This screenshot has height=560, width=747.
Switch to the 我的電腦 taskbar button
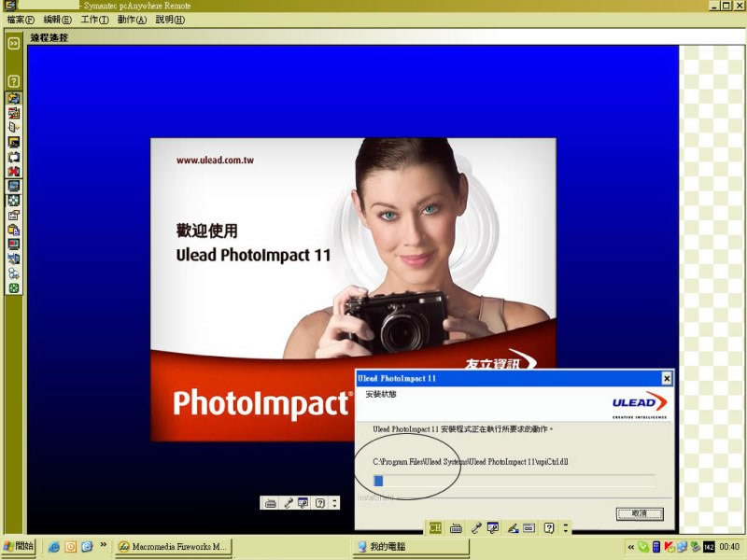point(412,547)
